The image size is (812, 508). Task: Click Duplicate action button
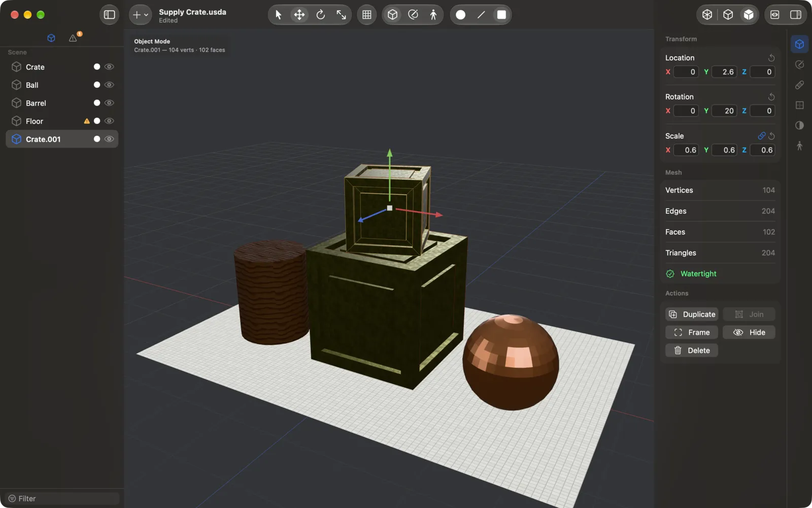692,314
